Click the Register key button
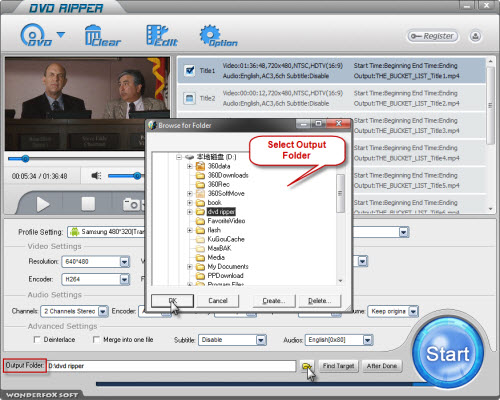 point(432,36)
